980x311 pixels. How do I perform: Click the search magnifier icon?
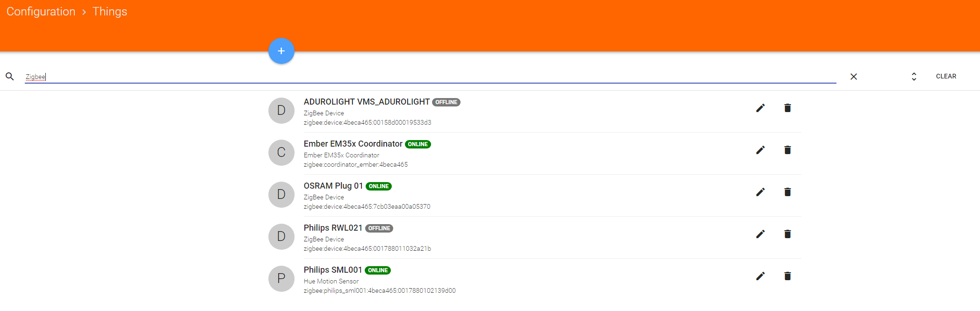click(x=10, y=76)
